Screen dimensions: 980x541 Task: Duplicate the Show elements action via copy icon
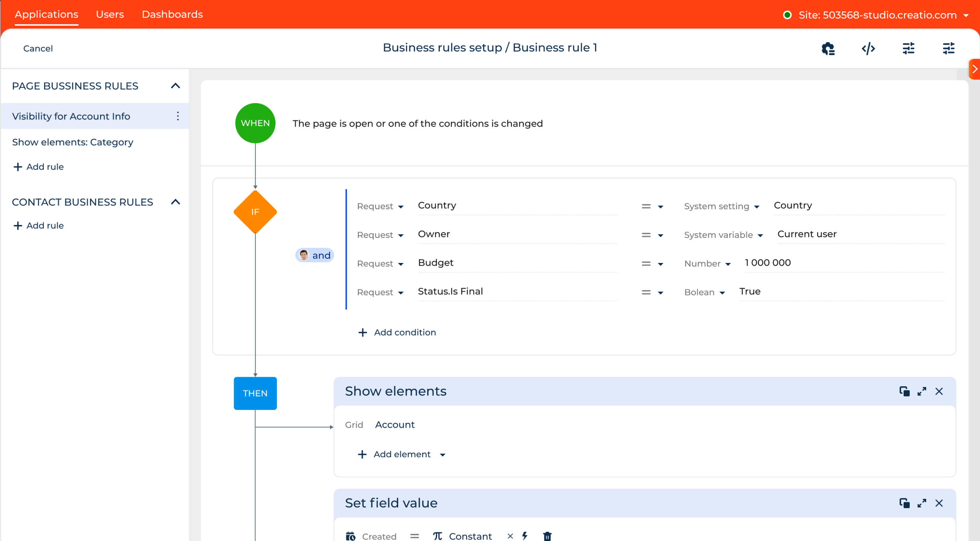pos(904,391)
